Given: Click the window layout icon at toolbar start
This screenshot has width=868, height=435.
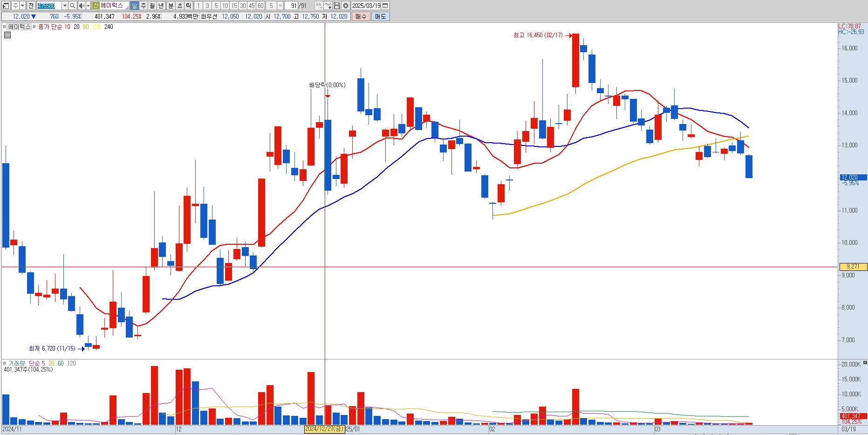Looking at the screenshot, I should 6,6.
